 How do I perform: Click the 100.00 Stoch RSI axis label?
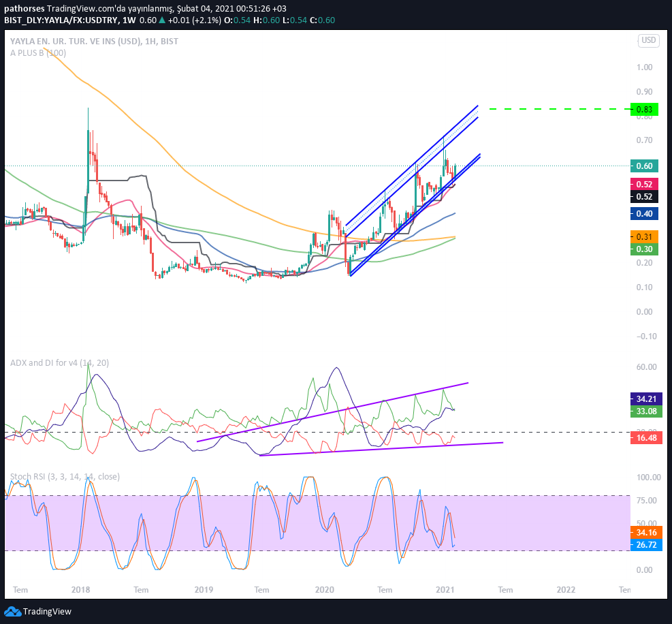pyautogui.click(x=648, y=478)
